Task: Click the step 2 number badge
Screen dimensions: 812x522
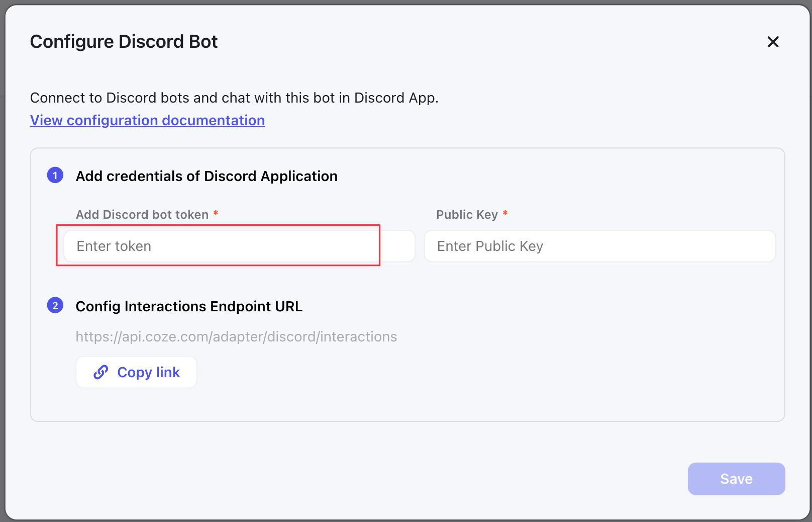Action: coord(55,306)
